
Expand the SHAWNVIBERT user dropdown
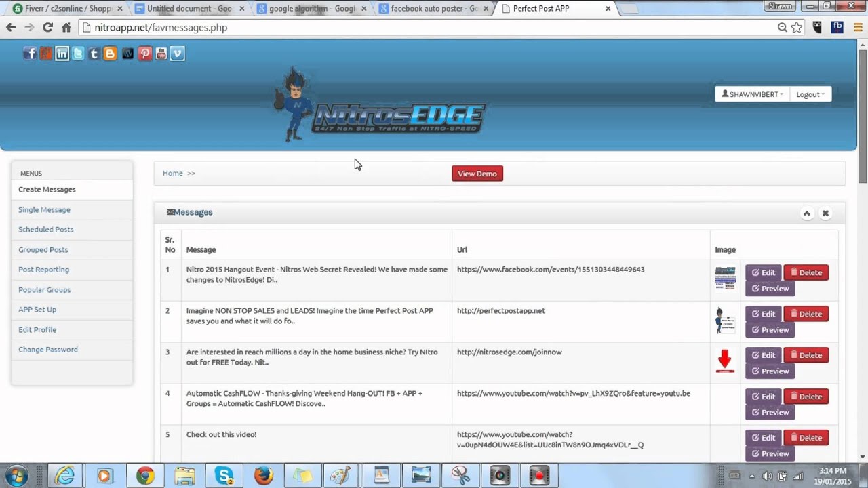coord(752,94)
